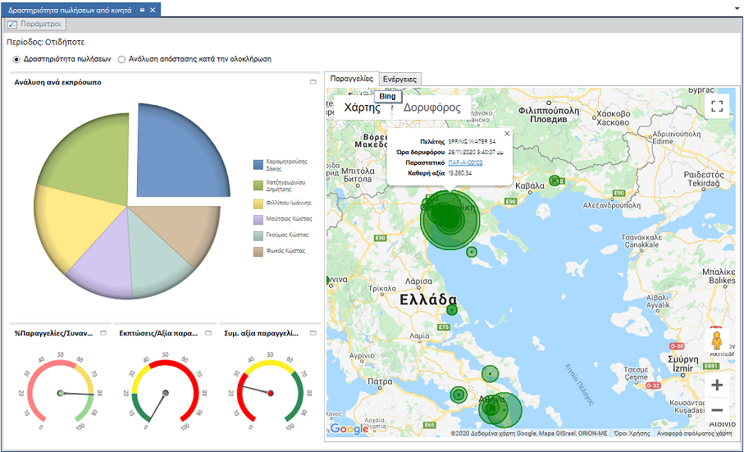The image size is (744, 452).
Task: Open the ΠΑΡ-Α document link
Action: 465,163
